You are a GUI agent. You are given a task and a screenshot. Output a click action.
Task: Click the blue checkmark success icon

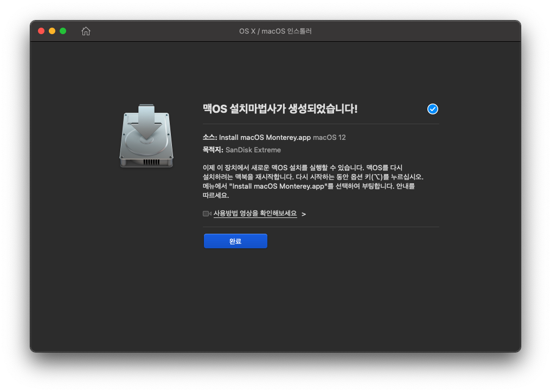click(x=433, y=109)
